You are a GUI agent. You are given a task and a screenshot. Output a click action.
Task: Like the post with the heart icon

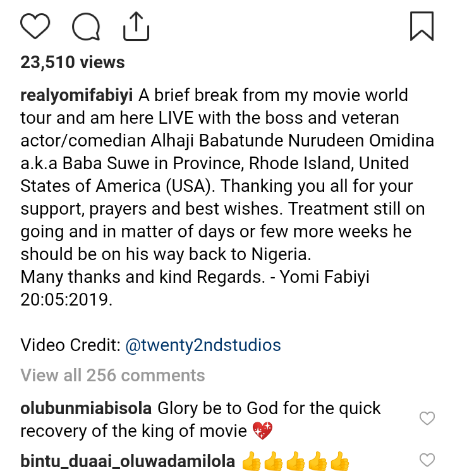tap(35, 27)
